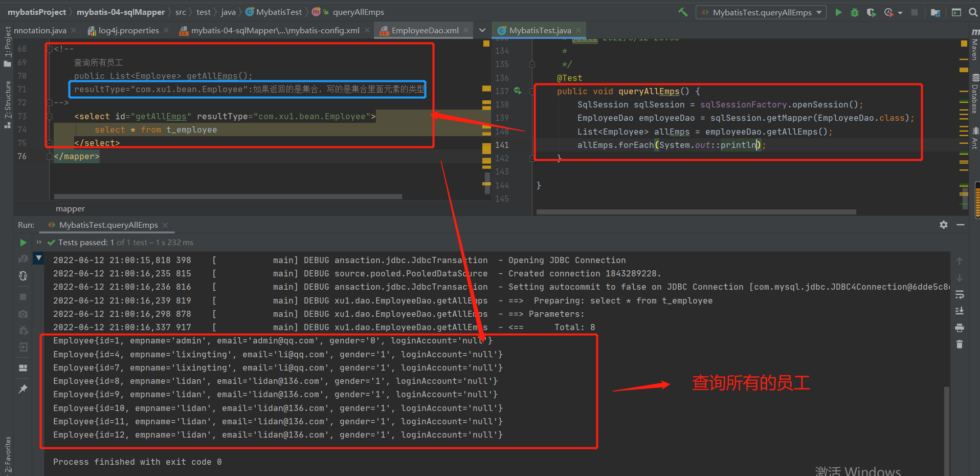Fold the select tag at line 73
Screen dimensions: 980x476
click(50, 117)
